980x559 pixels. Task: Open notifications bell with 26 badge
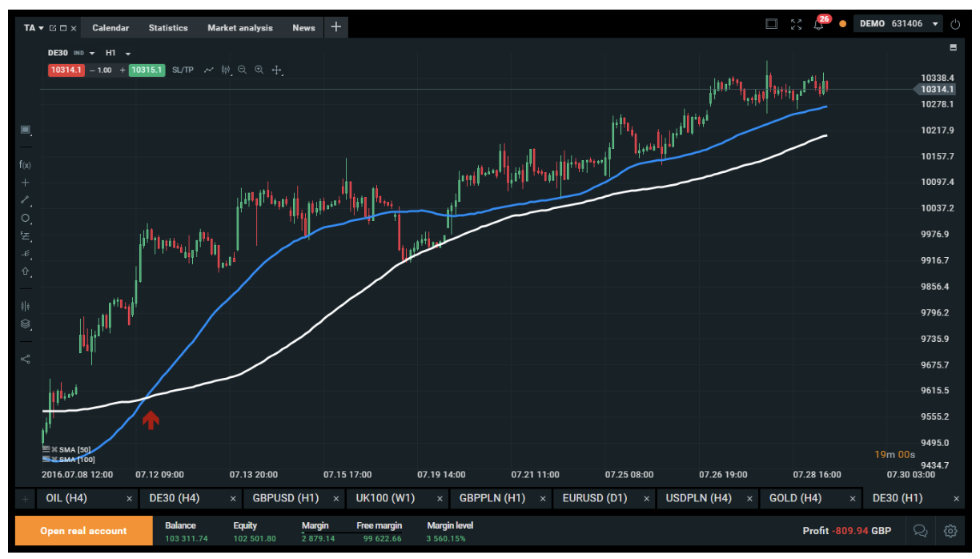(x=818, y=25)
